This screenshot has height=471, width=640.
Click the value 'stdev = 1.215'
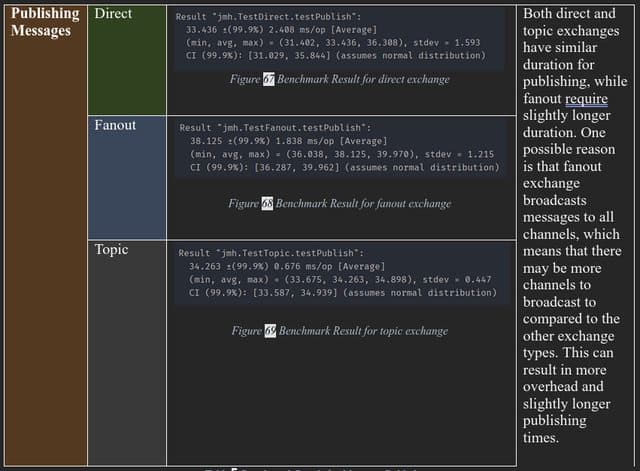tap(459, 154)
